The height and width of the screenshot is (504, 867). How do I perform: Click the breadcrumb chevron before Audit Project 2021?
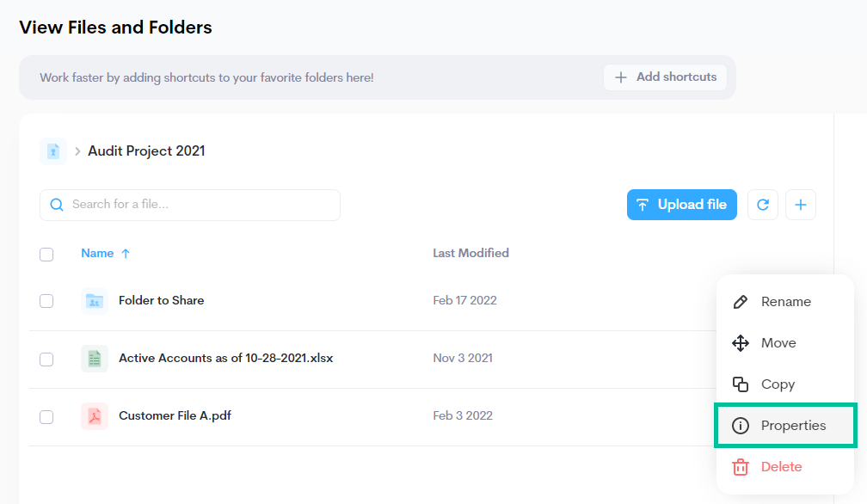click(x=77, y=151)
